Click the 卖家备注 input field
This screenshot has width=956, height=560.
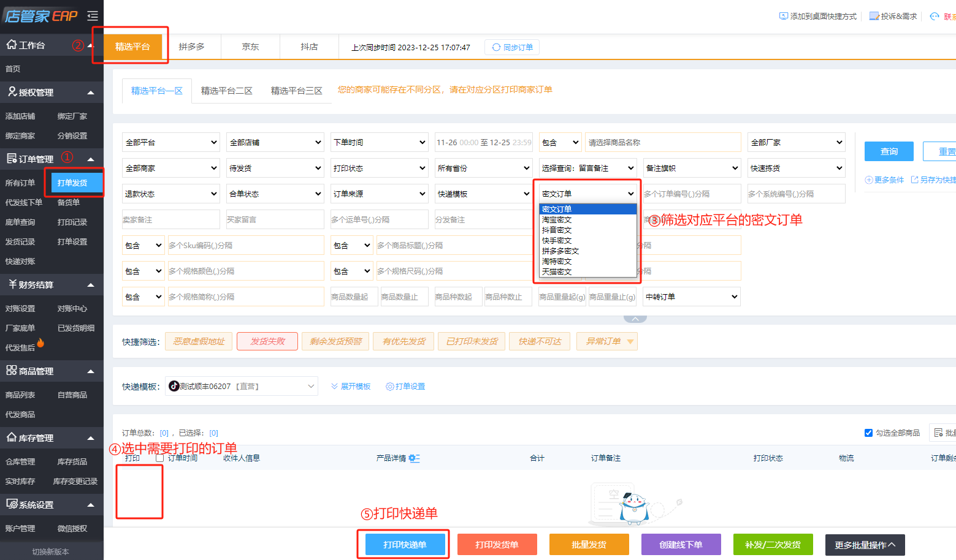[171, 219]
